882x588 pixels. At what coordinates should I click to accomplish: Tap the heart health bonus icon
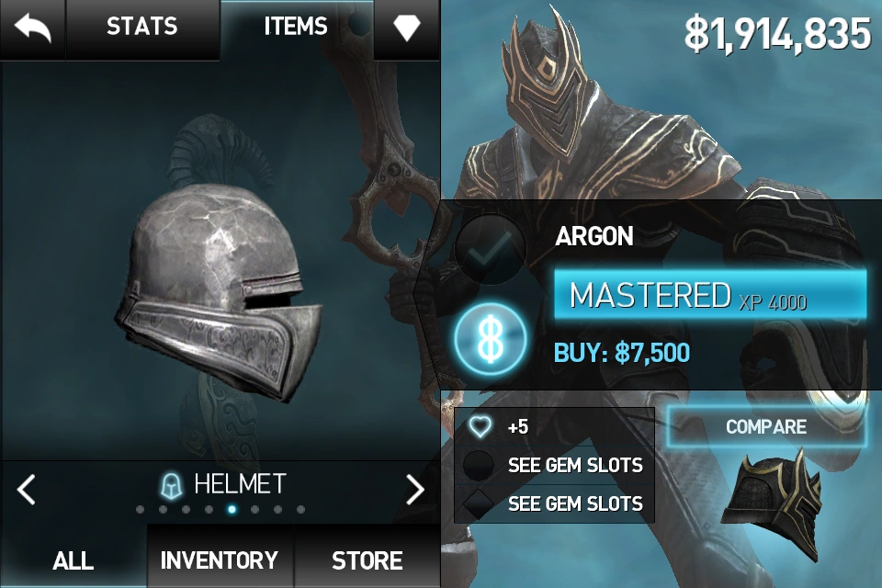click(x=480, y=427)
